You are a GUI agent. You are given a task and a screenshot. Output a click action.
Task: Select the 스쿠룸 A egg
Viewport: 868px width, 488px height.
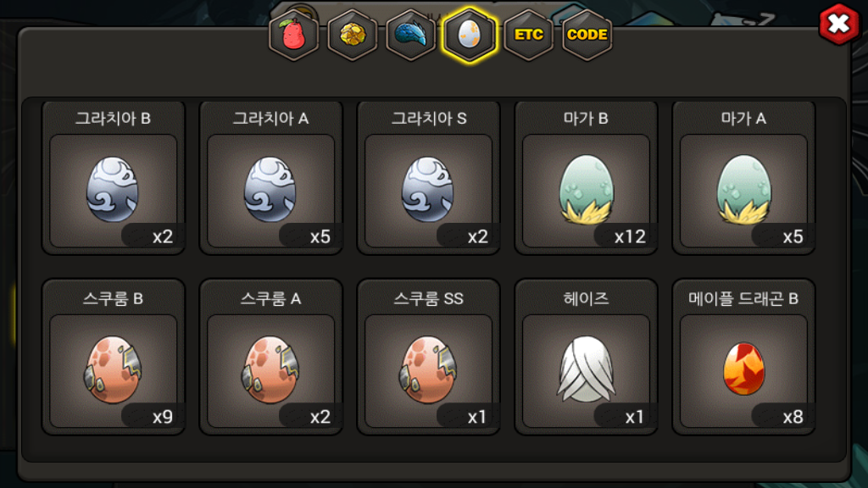tap(270, 357)
